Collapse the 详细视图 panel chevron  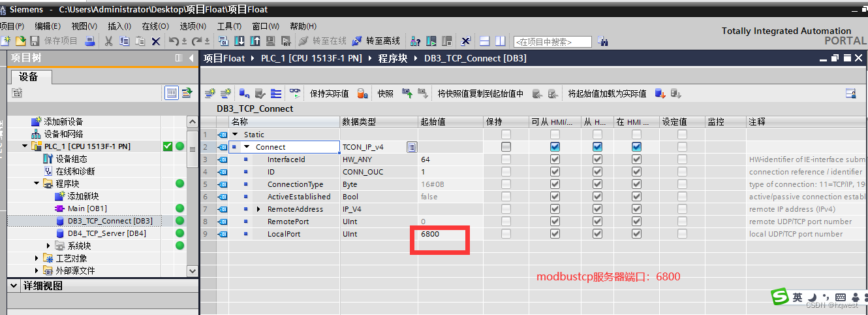point(14,286)
